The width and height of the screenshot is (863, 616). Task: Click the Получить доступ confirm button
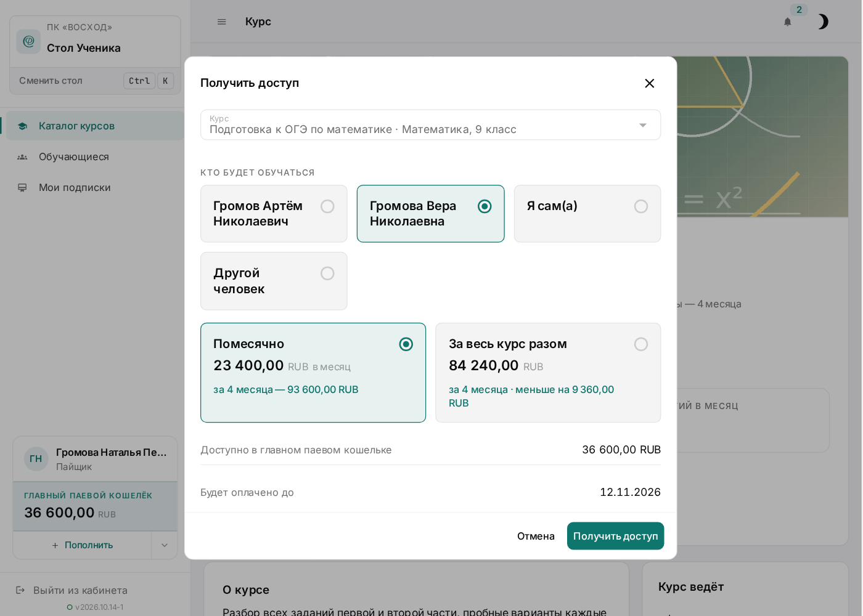click(615, 536)
